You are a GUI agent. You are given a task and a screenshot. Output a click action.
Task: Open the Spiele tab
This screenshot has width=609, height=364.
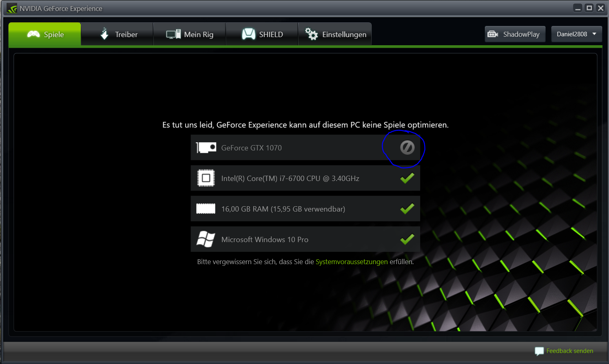tap(45, 34)
